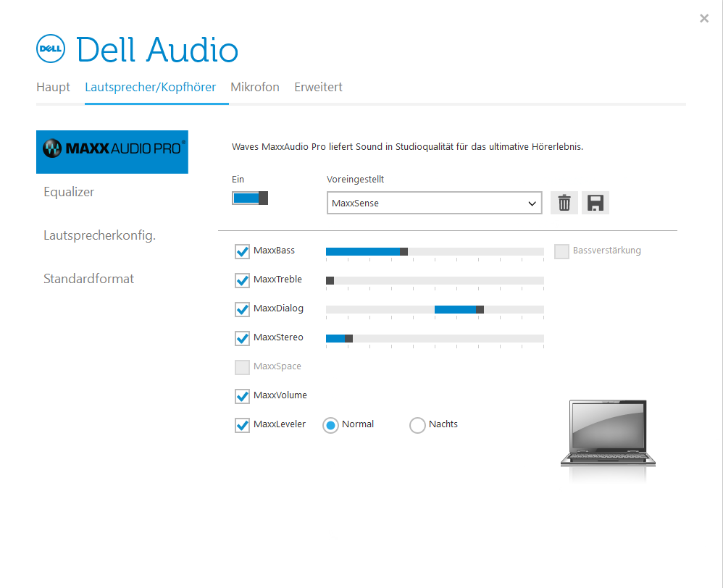Switch to the Haupt tab
The image size is (723, 588).
[x=53, y=87]
